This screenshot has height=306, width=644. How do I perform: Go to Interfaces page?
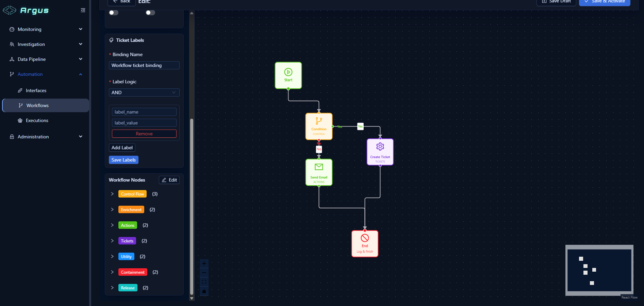(x=46, y=90)
